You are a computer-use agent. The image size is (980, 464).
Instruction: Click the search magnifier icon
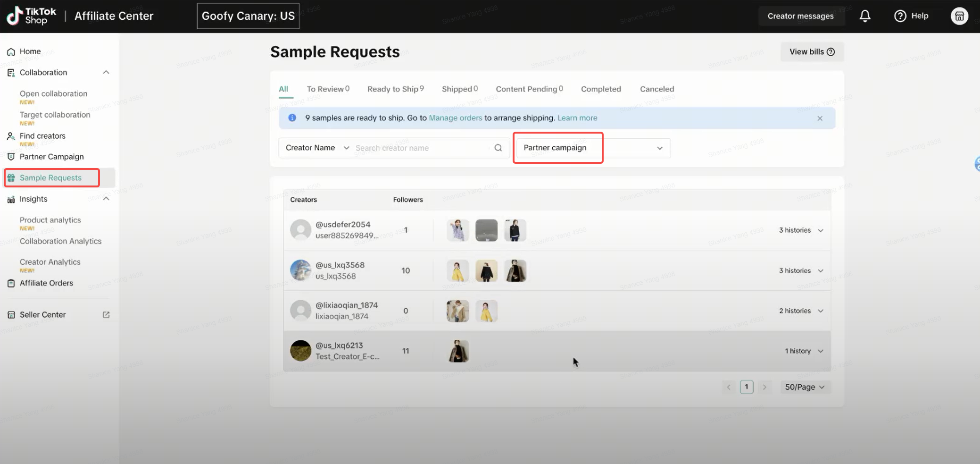pyautogui.click(x=498, y=148)
